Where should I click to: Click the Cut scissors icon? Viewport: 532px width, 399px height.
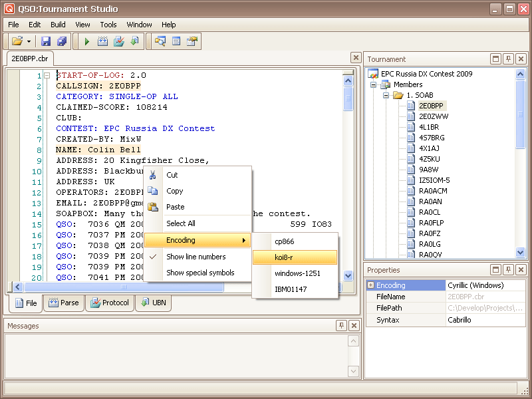(153, 175)
